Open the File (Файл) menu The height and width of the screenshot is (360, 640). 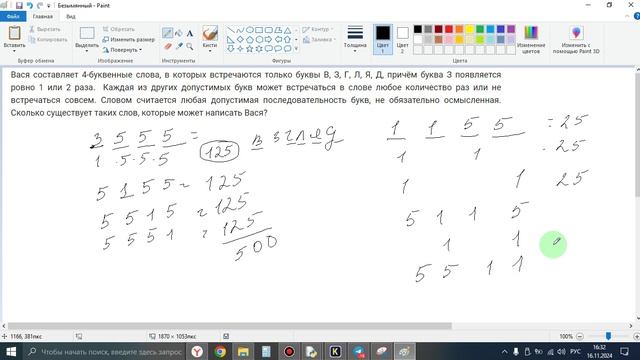point(13,16)
